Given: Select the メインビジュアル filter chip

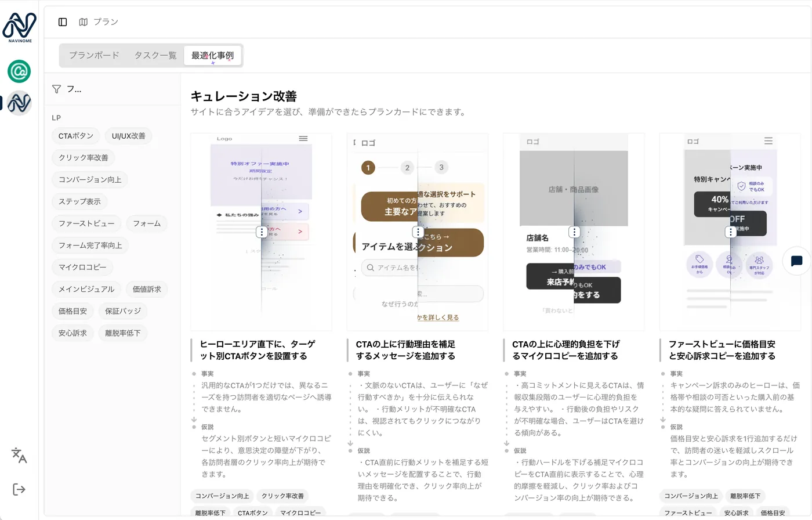Looking at the screenshot, I should 86,289.
